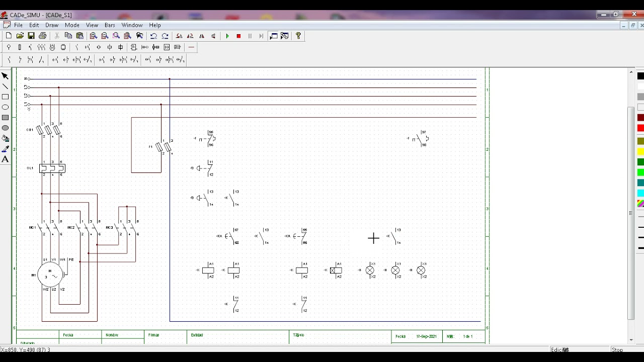Step the simulation forward
Viewport: 644px width, 362px height.
point(261,36)
